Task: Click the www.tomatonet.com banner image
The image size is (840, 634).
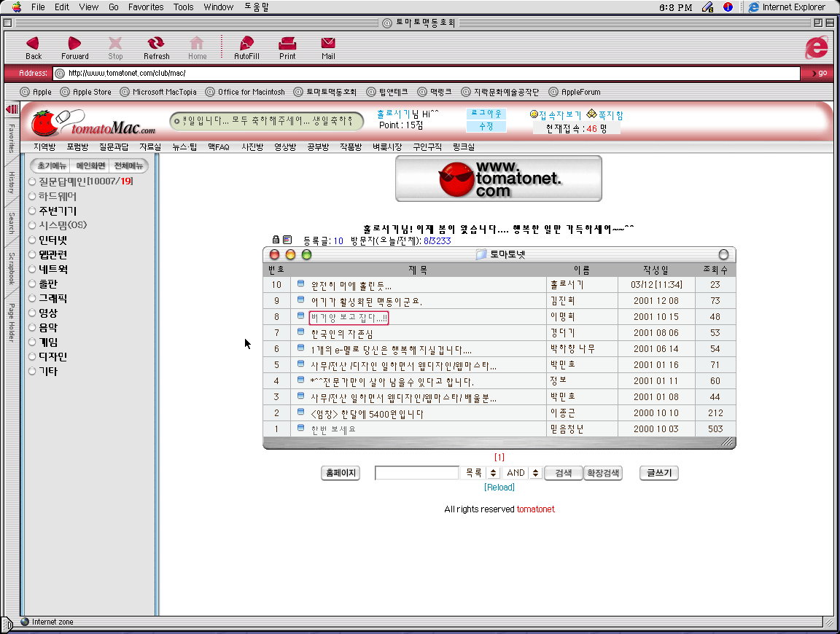Action: pos(498,179)
